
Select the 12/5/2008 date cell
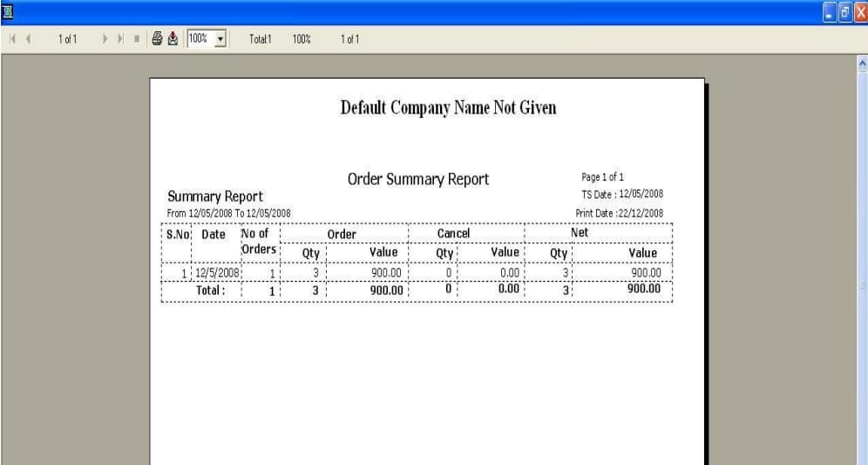220,273
